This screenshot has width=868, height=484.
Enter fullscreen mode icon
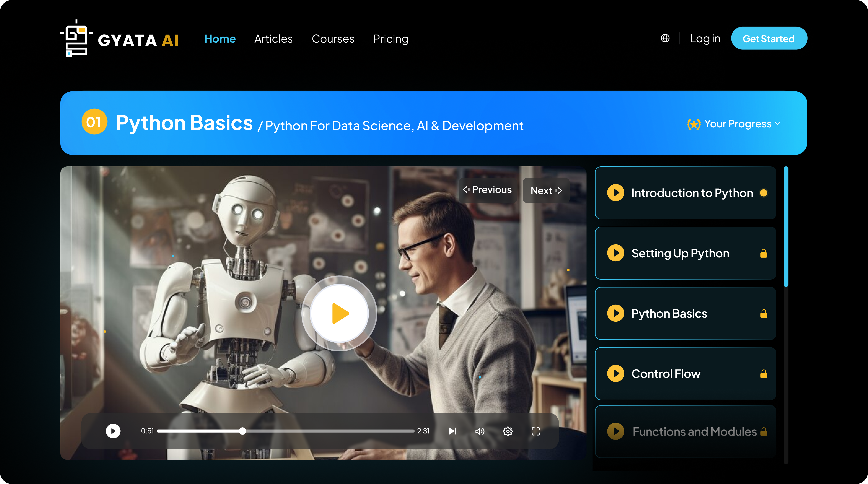click(535, 431)
